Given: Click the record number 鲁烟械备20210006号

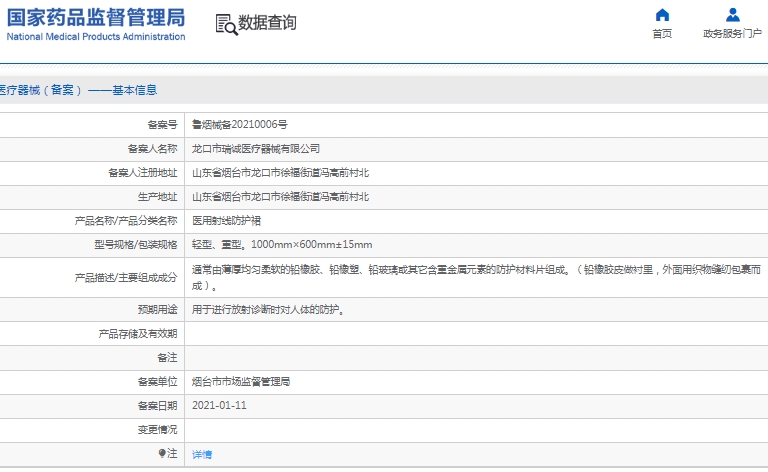Looking at the screenshot, I should [x=240, y=125].
